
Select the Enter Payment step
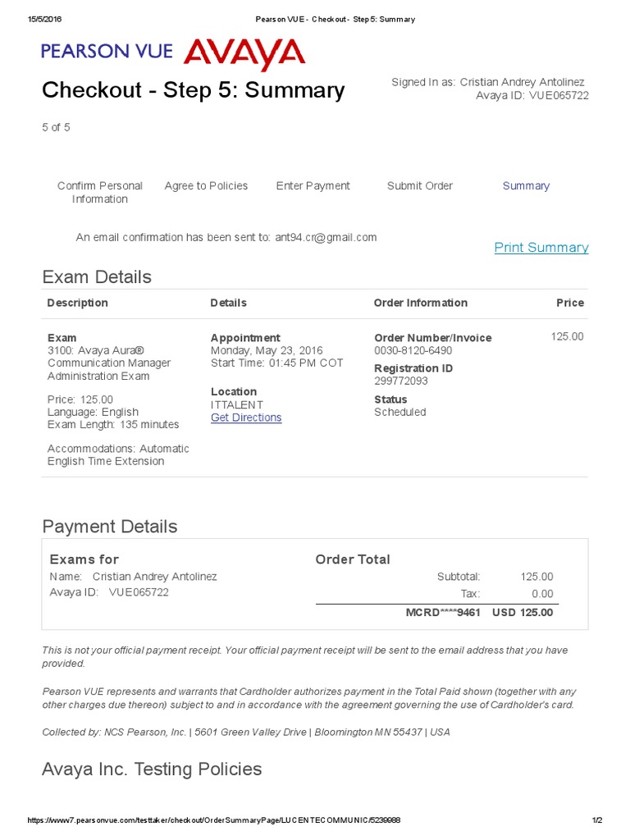pos(313,186)
